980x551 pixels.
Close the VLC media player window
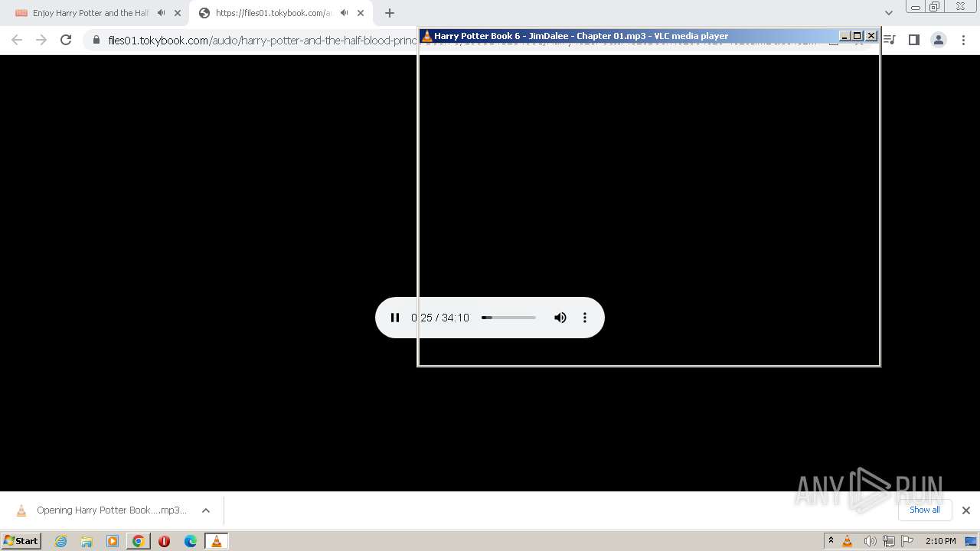coord(871,36)
